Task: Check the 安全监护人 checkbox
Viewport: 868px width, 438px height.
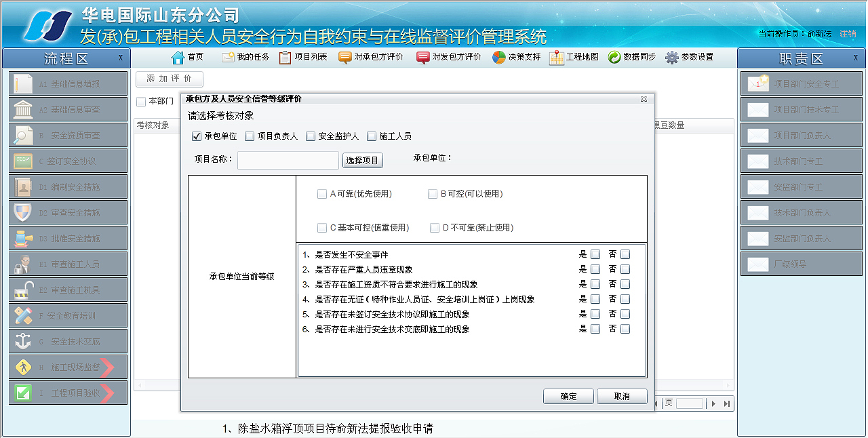Action: tap(311, 136)
